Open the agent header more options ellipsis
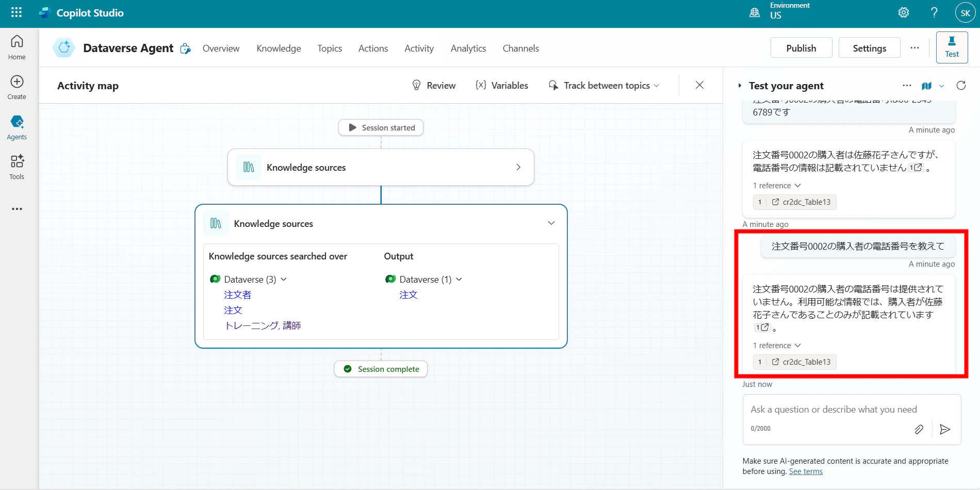The width and height of the screenshot is (980, 490). pyautogui.click(x=914, y=48)
